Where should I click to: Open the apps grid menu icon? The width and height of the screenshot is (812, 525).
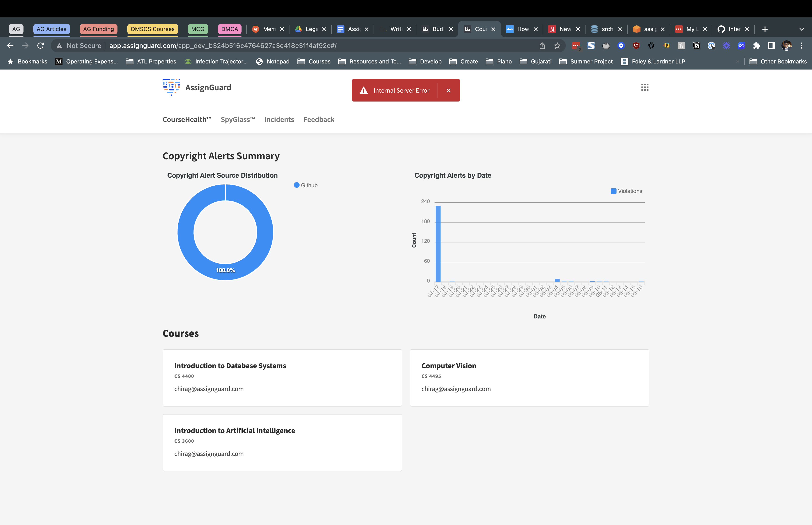coord(645,87)
